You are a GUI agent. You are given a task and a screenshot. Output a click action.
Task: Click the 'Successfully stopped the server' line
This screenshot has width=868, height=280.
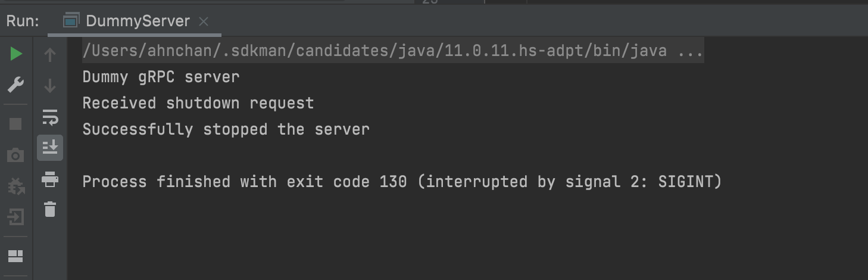click(226, 129)
